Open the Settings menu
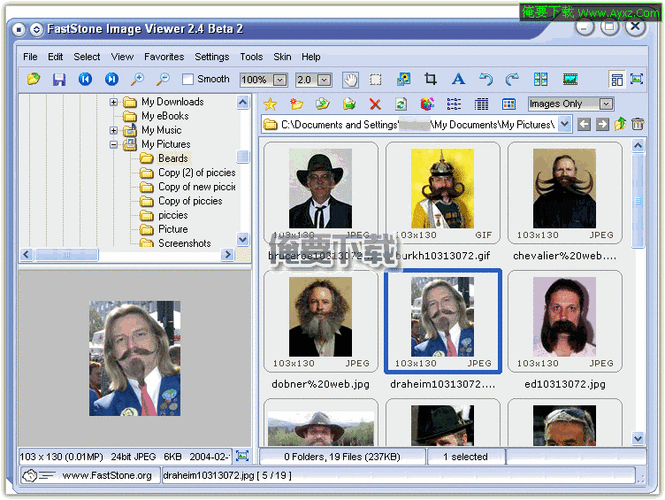The image size is (665, 500). tap(212, 57)
